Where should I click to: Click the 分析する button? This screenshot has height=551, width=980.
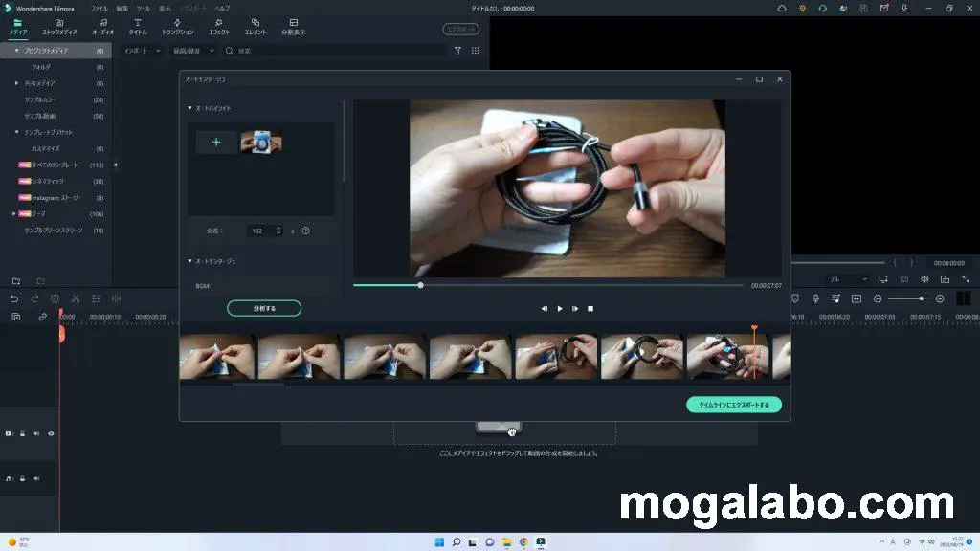click(264, 308)
